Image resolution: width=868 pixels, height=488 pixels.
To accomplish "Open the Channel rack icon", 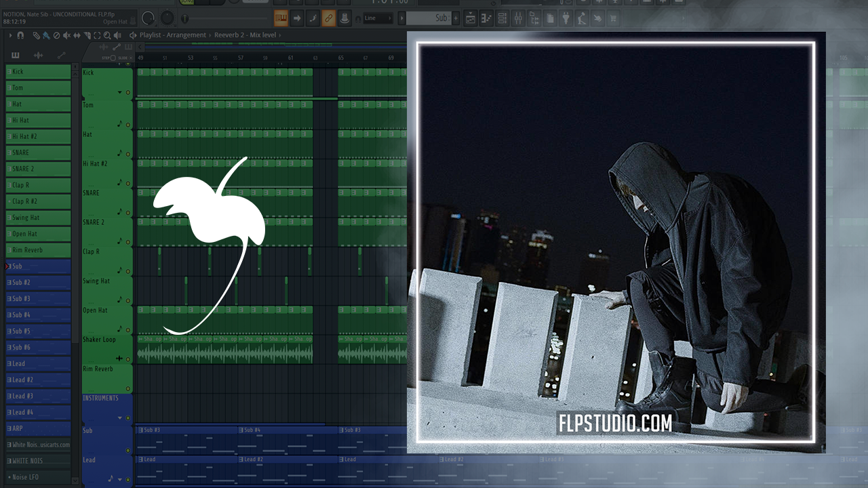I will point(501,18).
